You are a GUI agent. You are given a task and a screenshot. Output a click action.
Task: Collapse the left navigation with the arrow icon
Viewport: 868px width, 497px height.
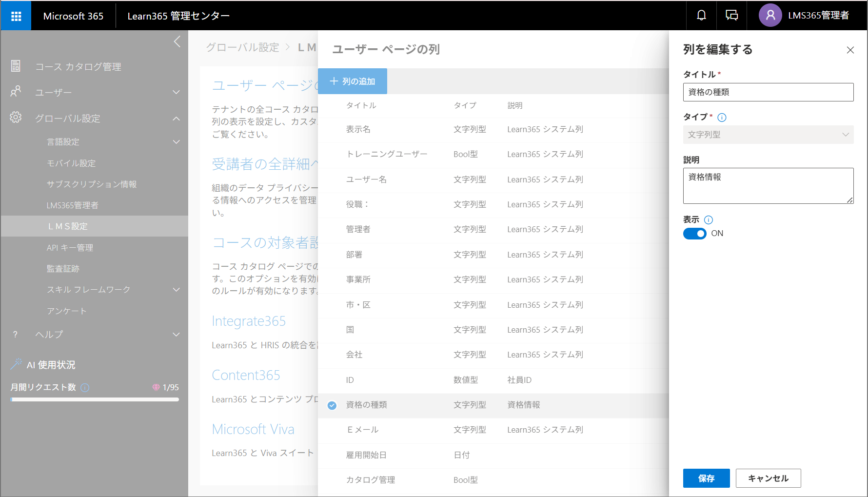177,42
